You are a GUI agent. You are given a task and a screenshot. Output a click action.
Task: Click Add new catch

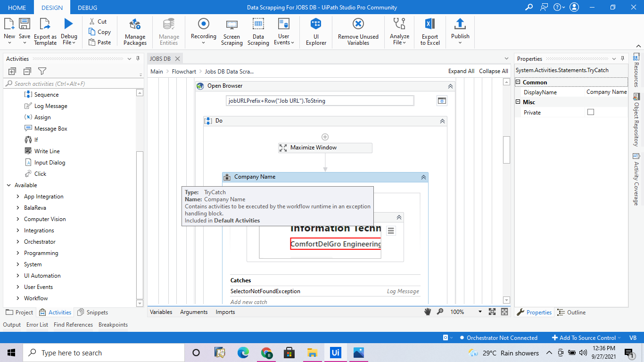click(x=249, y=302)
